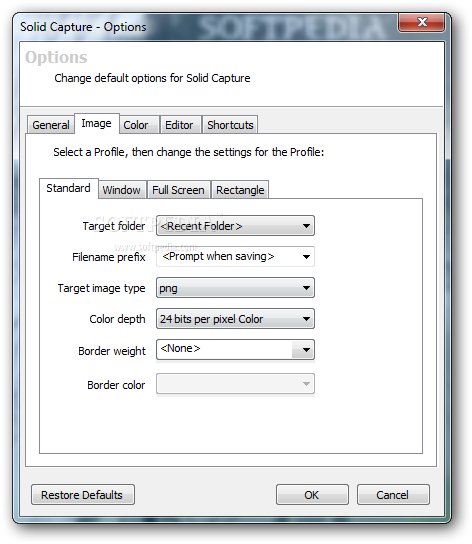Confirm options with the OK button
The image size is (472, 544).
(x=312, y=495)
